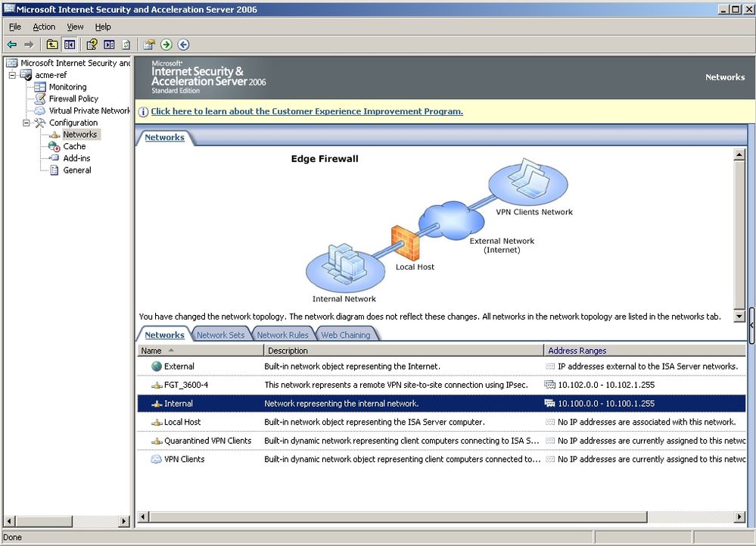This screenshot has width=756, height=546.
Task: Click the Up One Level folder icon
Action: pyautogui.click(x=52, y=45)
